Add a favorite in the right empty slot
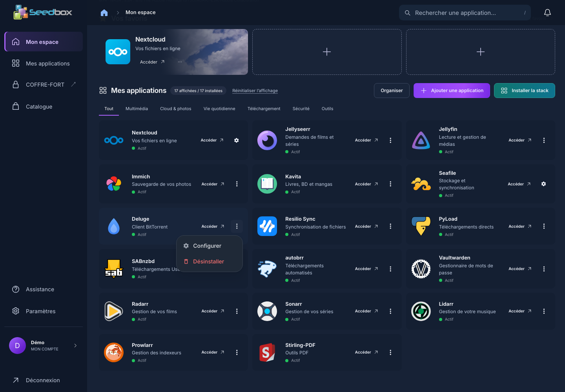Screen dimensions: 565x392 481,52
